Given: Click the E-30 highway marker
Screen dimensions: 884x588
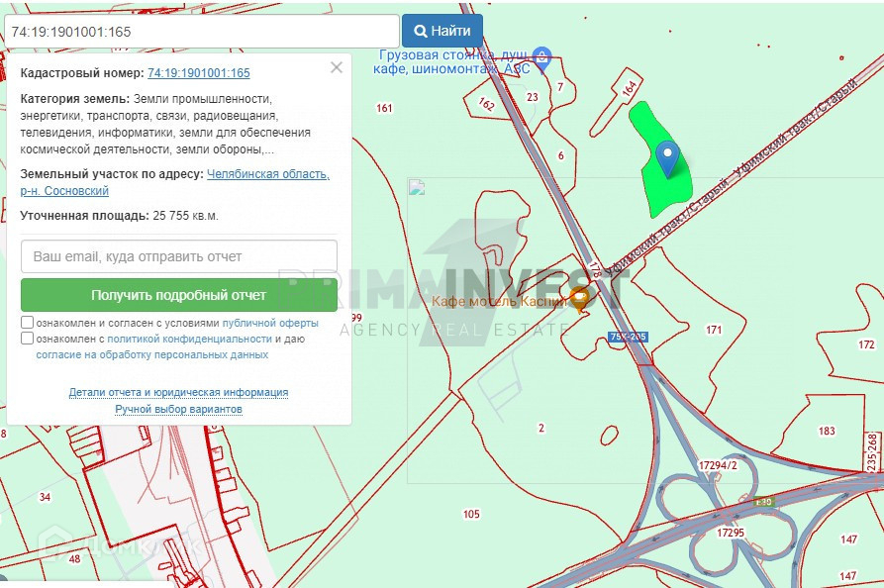Looking at the screenshot, I should (763, 502).
